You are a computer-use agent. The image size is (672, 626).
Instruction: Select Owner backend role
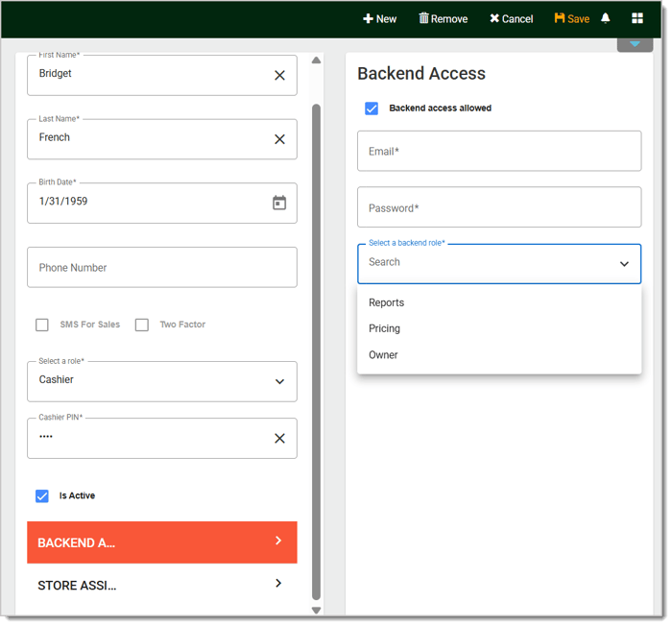tap(499, 354)
